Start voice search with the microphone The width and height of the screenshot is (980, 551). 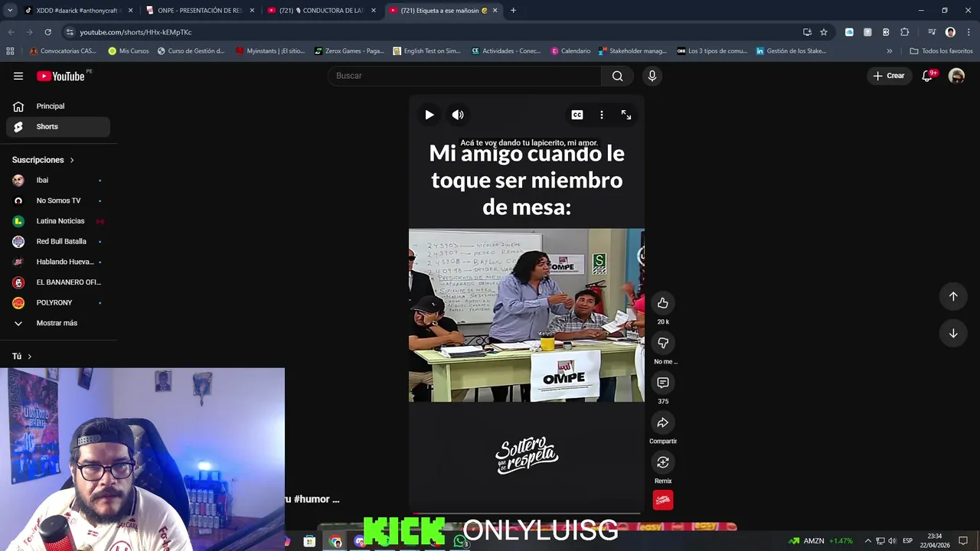point(652,76)
